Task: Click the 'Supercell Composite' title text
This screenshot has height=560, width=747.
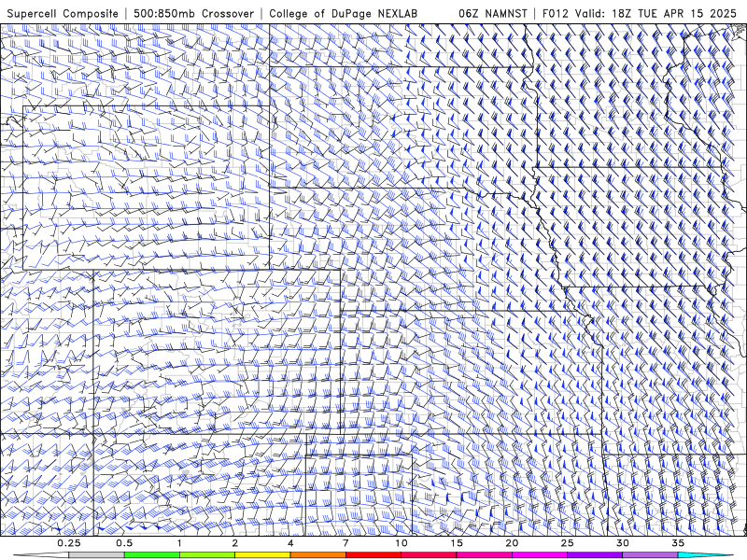Action: [x=63, y=13]
